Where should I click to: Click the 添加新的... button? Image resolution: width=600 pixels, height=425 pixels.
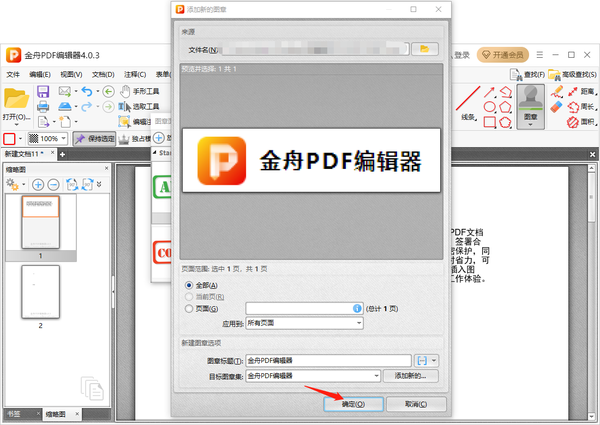(416, 375)
